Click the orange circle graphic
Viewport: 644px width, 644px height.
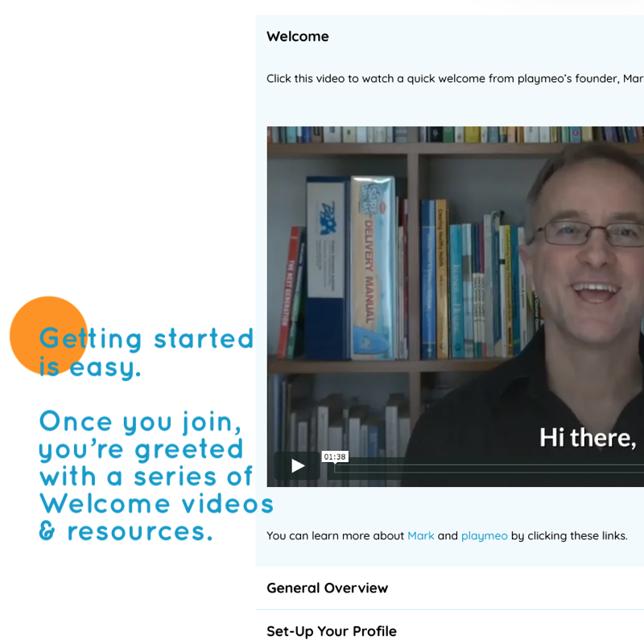(x=48, y=336)
